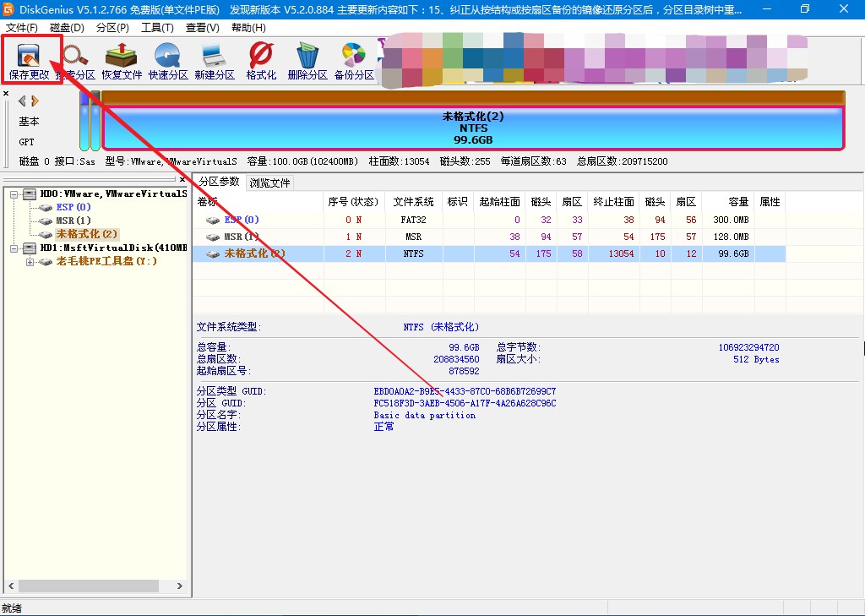Collapse the HD0 VMware disk tree node
The height and width of the screenshot is (616, 865).
coord(14,194)
